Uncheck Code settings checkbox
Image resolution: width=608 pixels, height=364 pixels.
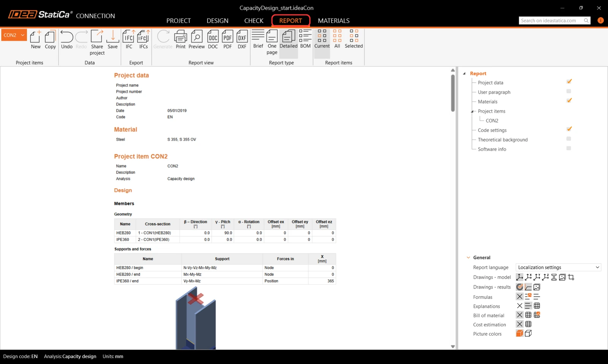569,129
